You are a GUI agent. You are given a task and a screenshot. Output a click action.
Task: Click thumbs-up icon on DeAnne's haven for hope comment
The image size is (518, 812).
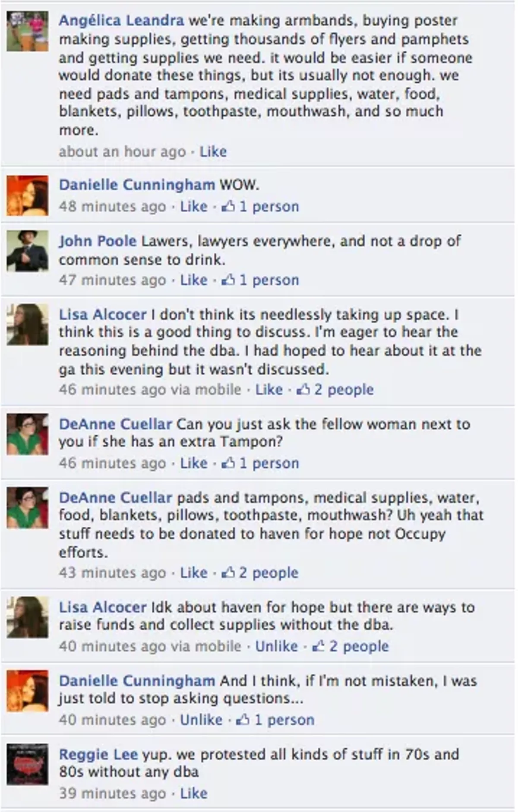[x=228, y=573]
